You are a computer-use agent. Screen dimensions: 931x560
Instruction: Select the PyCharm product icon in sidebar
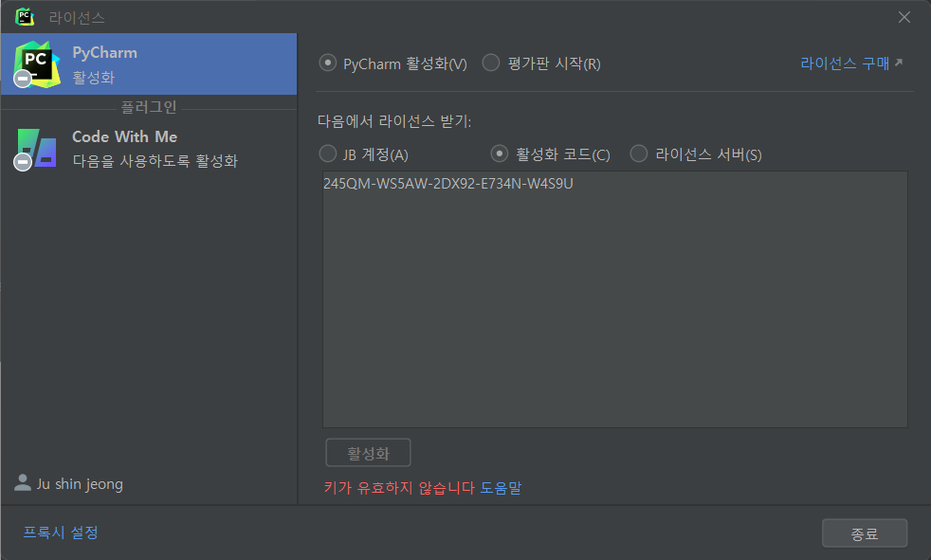coord(37,64)
